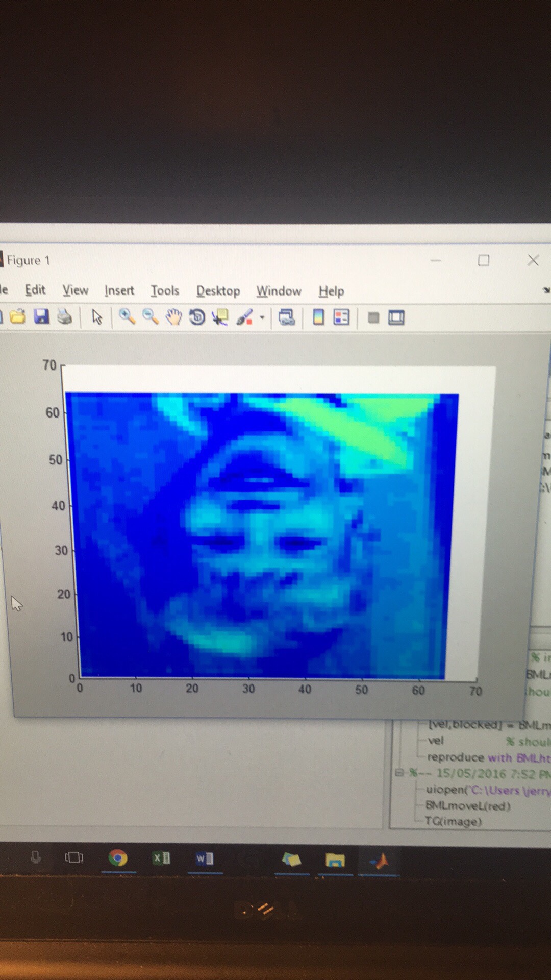
Task: Open the Insert menu
Action: tap(119, 290)
